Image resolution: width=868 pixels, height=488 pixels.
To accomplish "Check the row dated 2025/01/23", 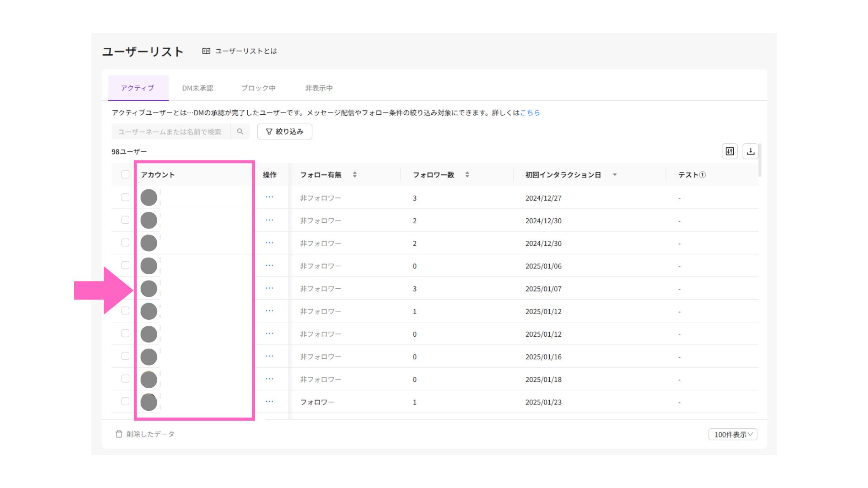I will coord(125,401).
